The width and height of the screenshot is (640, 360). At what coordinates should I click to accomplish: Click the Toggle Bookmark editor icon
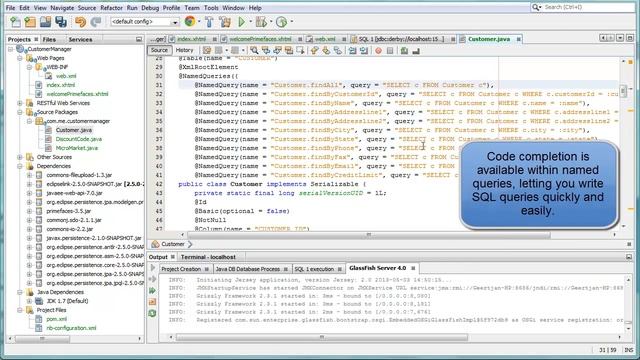pos(338,51)
